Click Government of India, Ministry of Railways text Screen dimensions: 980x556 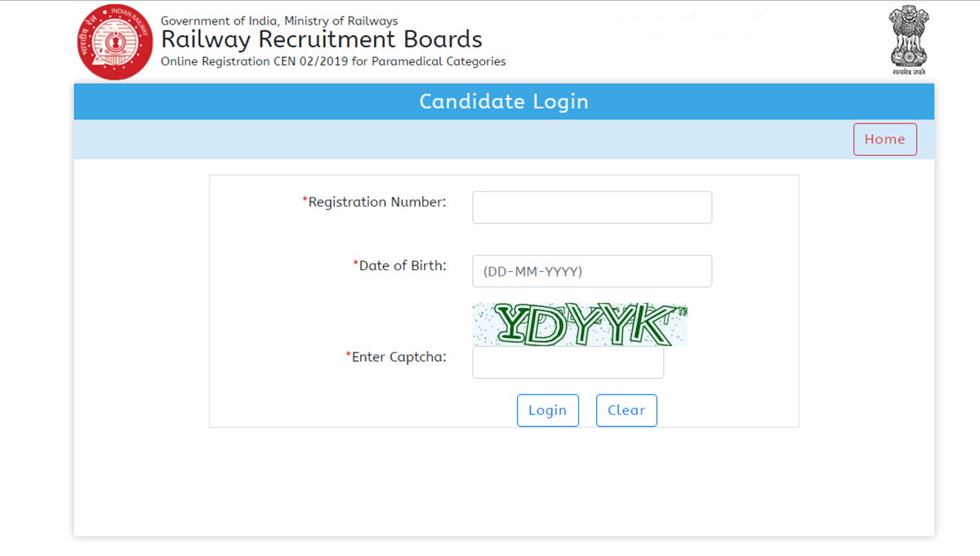click(x=279, y=20)
